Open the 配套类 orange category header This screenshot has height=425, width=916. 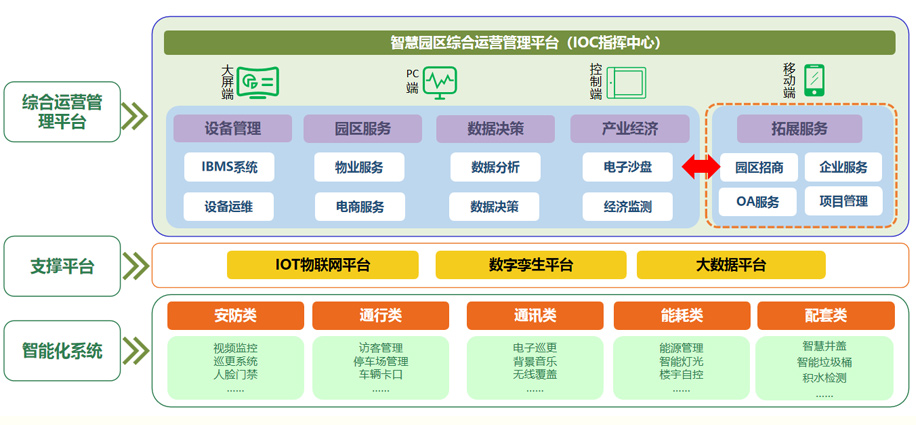click(x=826, y=316)
